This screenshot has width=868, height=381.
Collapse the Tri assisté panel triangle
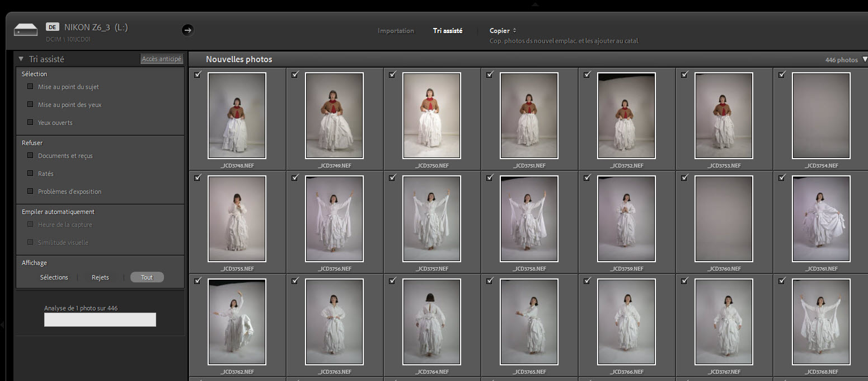21,59
